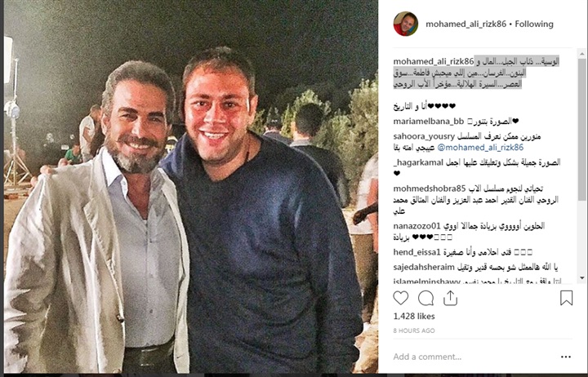Open nanazozo01 commenter profile
Screen dimensions: 588x377
pos(416,226)
